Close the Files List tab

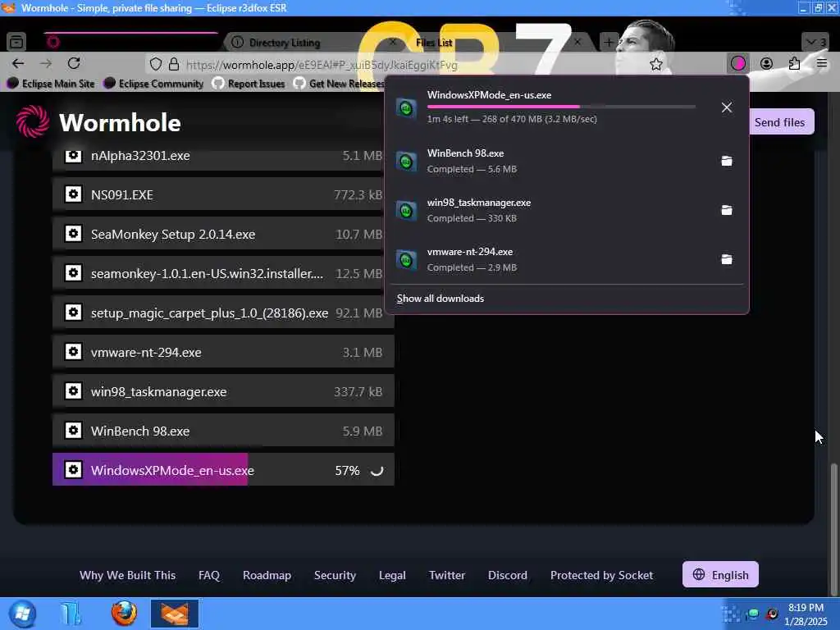[577, 42]
